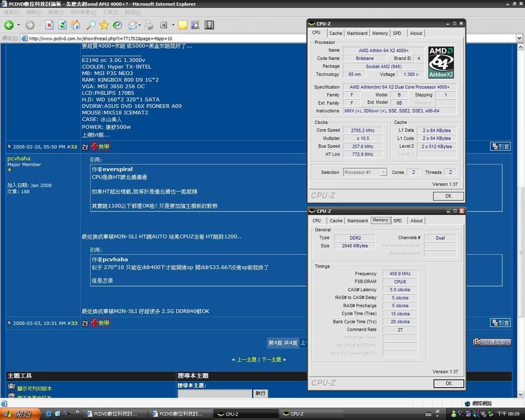
Task: Select SPD tab in lower CPU-Z window
Action: pyautogui.click(x=397, y=221)
